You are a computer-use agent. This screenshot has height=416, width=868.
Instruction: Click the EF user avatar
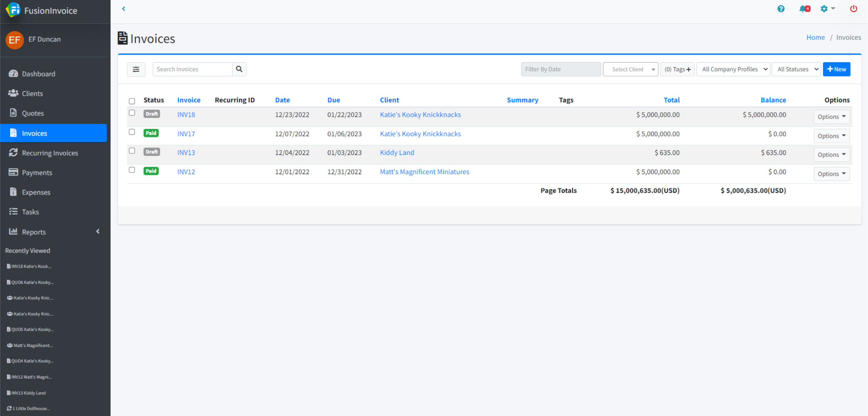14,40
